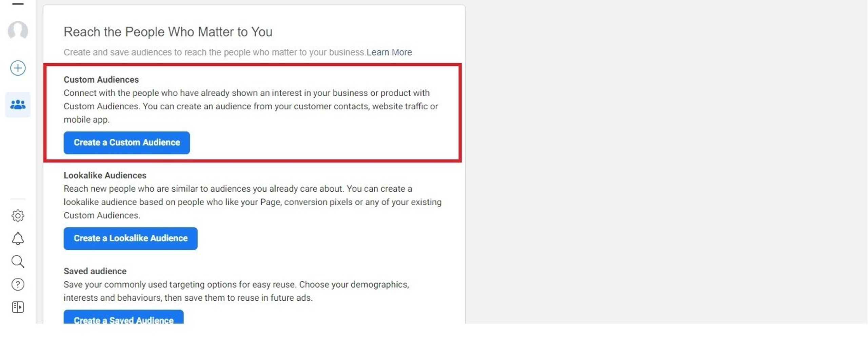Image resolution: width=868 pixels, height=338 pixels.
Task: Click Create a Saved Audience button
Action: pyautogui.click(x=123, y=317)
